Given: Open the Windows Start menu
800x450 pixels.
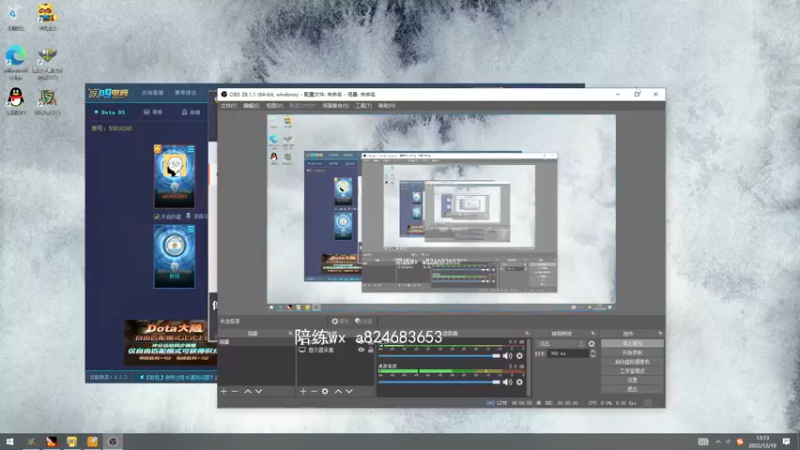Looking at the screenshot, I should pos(10,442).
